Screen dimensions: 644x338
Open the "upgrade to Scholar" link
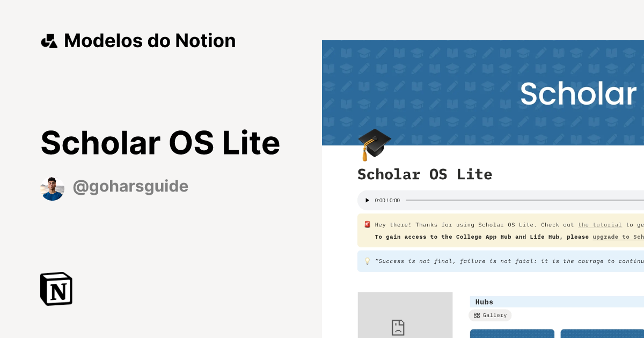[618, 237]
